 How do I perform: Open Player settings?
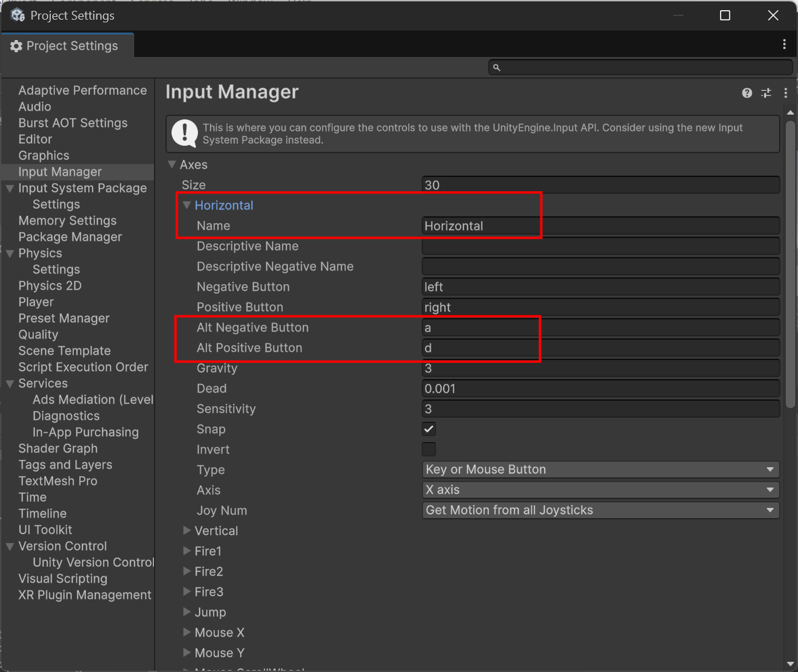point(36,302)
